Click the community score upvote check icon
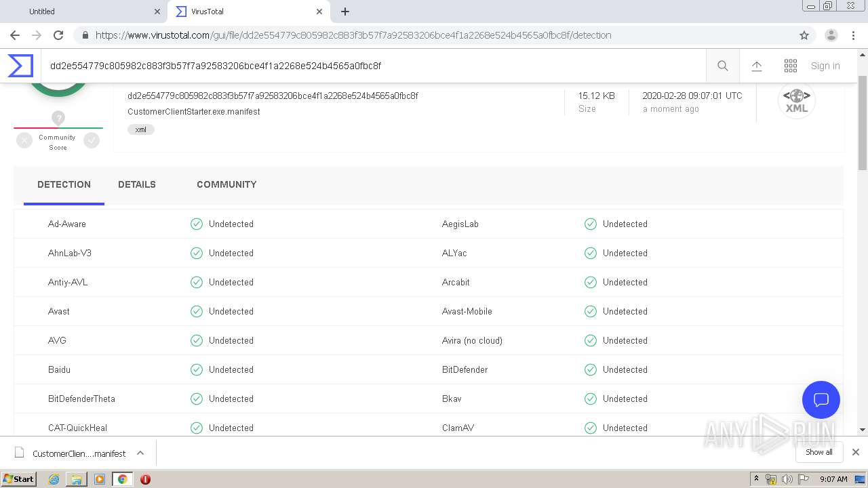The height and width of the screenshot is (488, 868). [92, 140]
